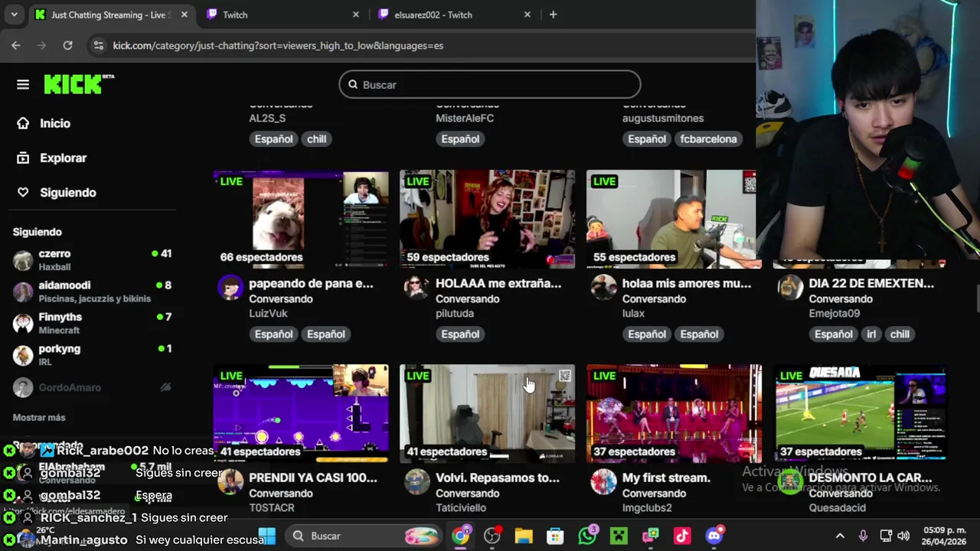Expand the Mostrar más list
This screenshot has height=551, width=980.
[39, 417]
